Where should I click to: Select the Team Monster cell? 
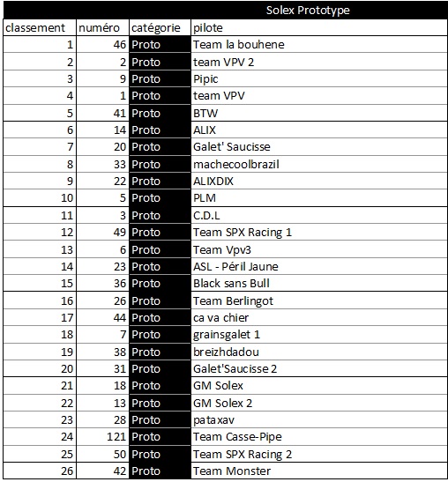(319, 471)
